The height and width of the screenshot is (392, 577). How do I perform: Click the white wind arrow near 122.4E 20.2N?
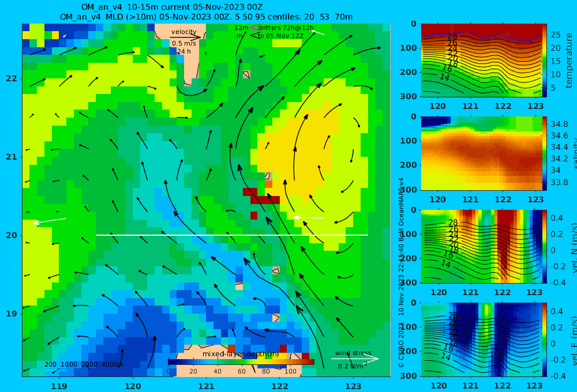pyautogui.click(x=309, y=218)
